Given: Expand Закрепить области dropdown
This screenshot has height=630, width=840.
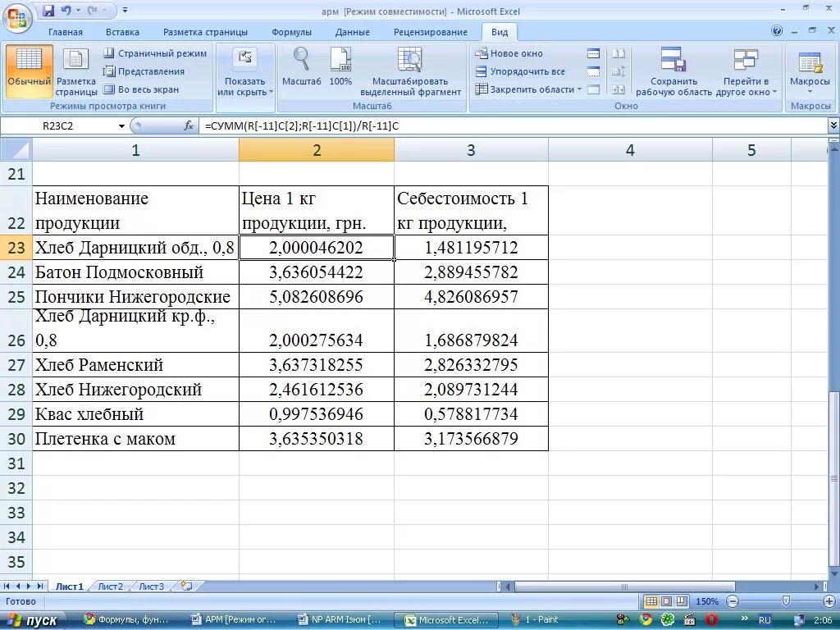Looking at the screenshot, I should coord(529,89).
